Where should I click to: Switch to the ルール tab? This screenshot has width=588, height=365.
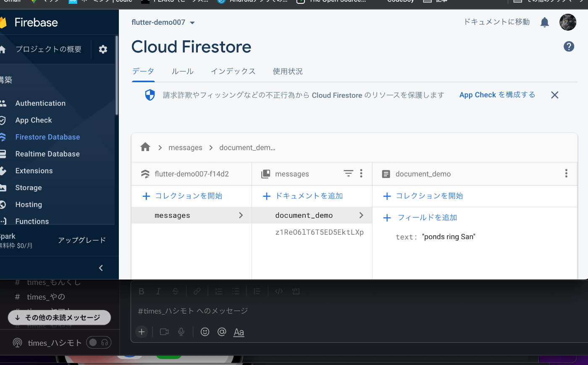click(183, 71)
